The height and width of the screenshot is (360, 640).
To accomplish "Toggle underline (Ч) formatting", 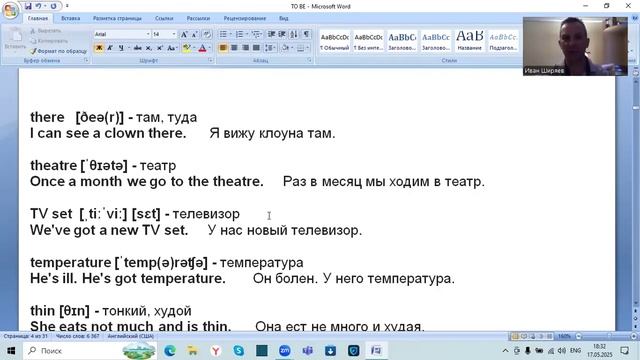I will pos(121,48).
